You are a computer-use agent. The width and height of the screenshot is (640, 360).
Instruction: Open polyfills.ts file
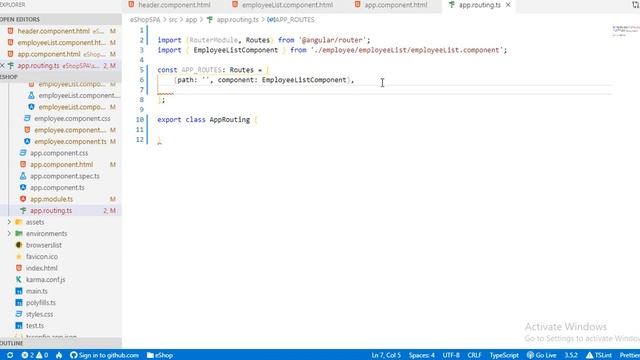(41, 302)
